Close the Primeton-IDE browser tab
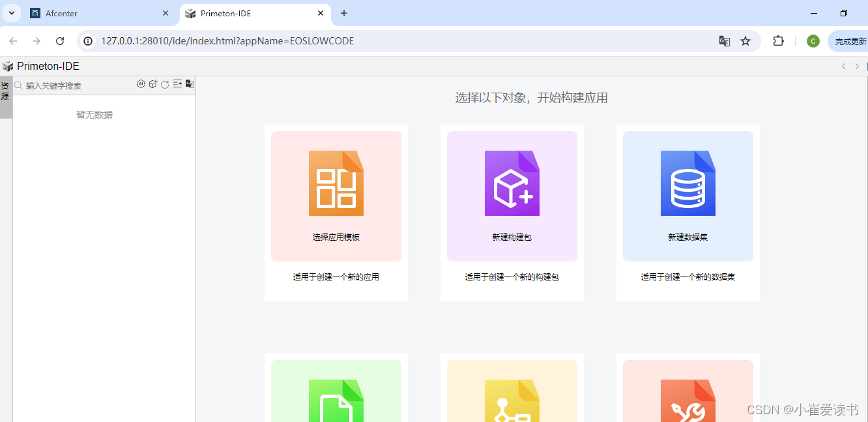 (321, 13)
